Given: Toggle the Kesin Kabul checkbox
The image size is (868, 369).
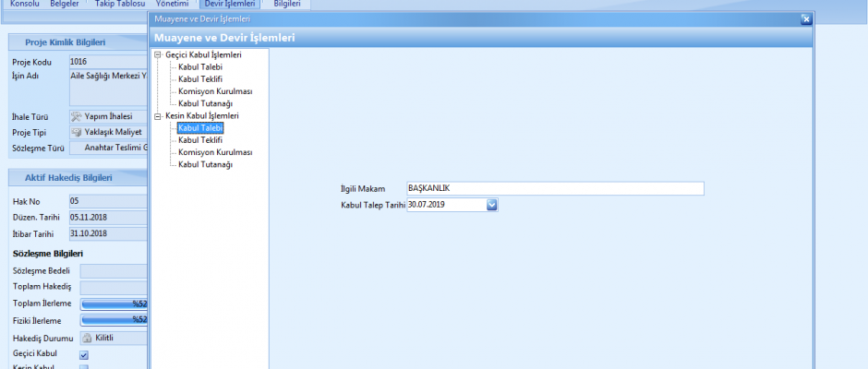Looking at the screenshot, I should [x=84, y=367].
